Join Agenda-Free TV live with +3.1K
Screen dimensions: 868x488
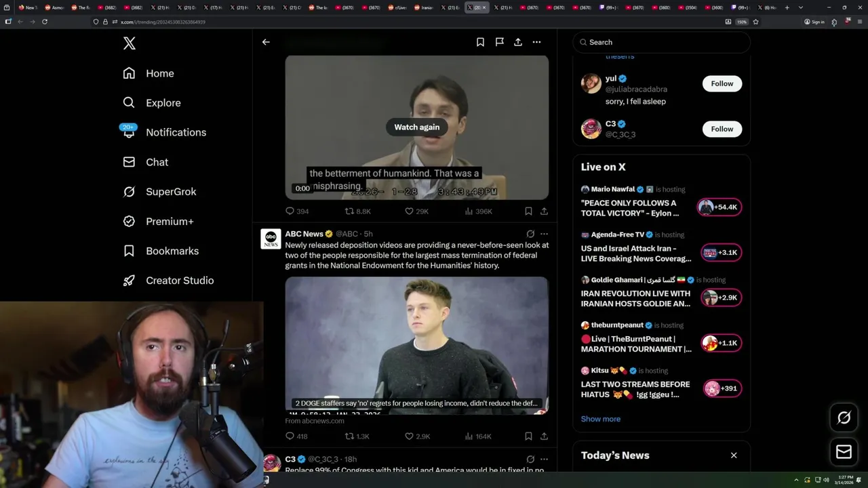[x=721, y=253]
